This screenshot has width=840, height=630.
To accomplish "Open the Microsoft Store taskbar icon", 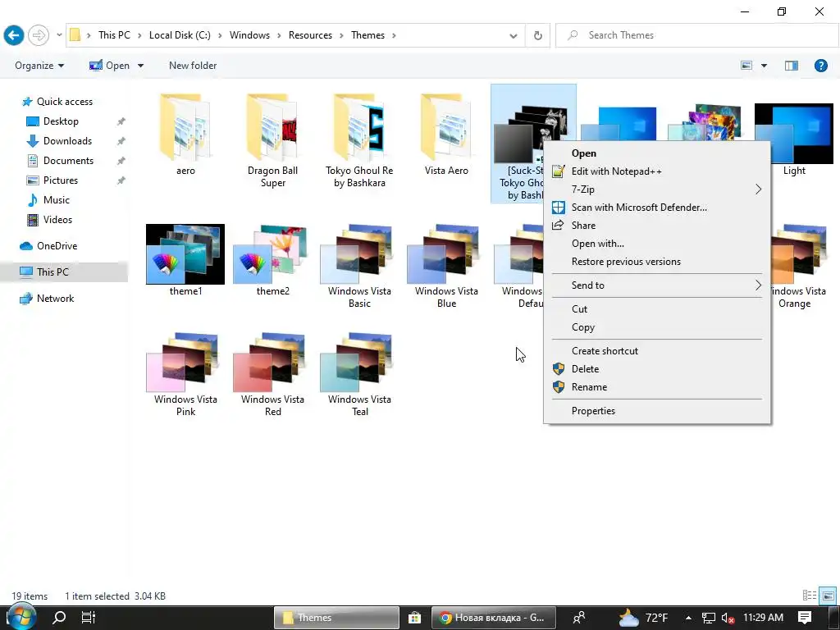I will click(x=414, y=618).
